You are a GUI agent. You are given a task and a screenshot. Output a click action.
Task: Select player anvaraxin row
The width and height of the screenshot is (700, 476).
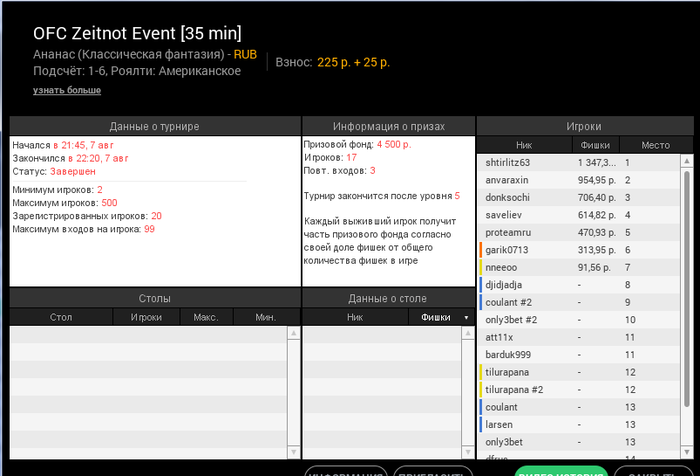[579, 180]
